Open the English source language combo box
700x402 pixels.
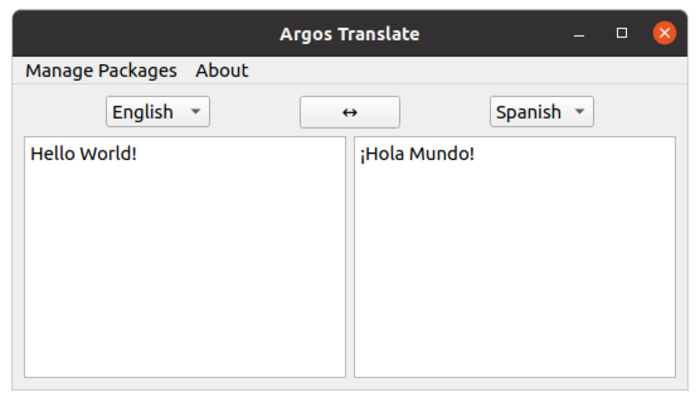click(x=158, y=112)
